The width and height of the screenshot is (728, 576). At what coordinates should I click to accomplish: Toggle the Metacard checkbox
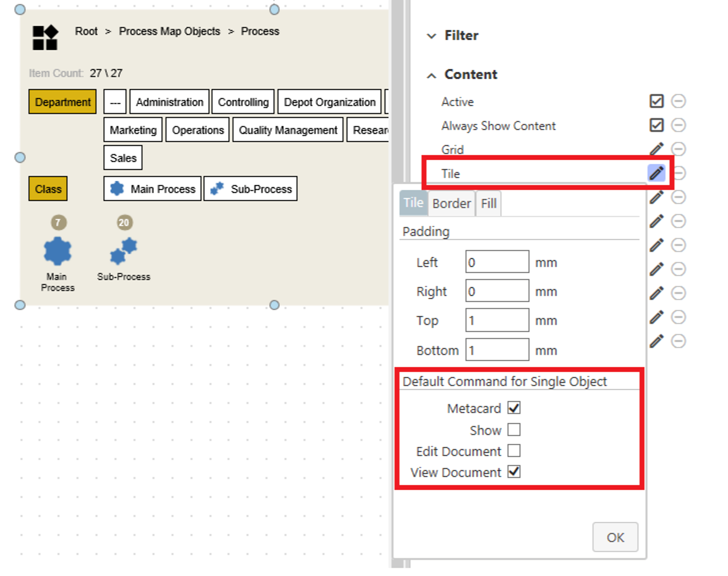point(514,408)
